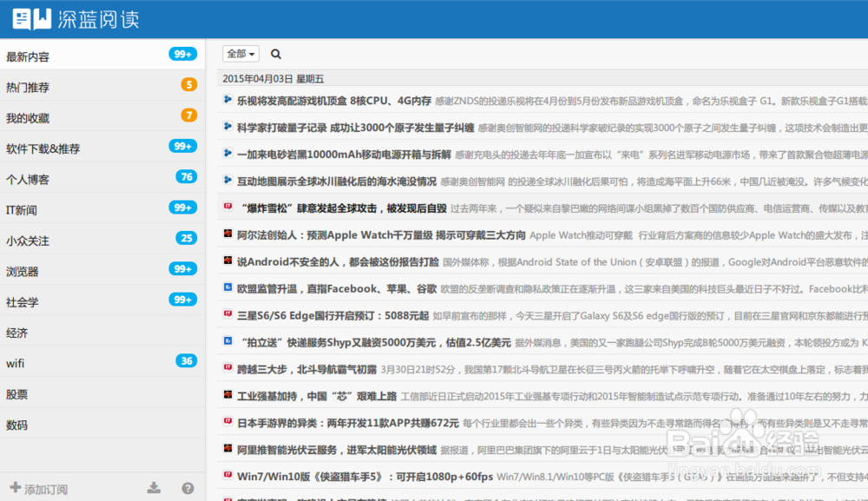This screenshot has width=868, height=501.
Task: Select IT新闻 category
Action: pyautogui.click(x=102, y=208)
